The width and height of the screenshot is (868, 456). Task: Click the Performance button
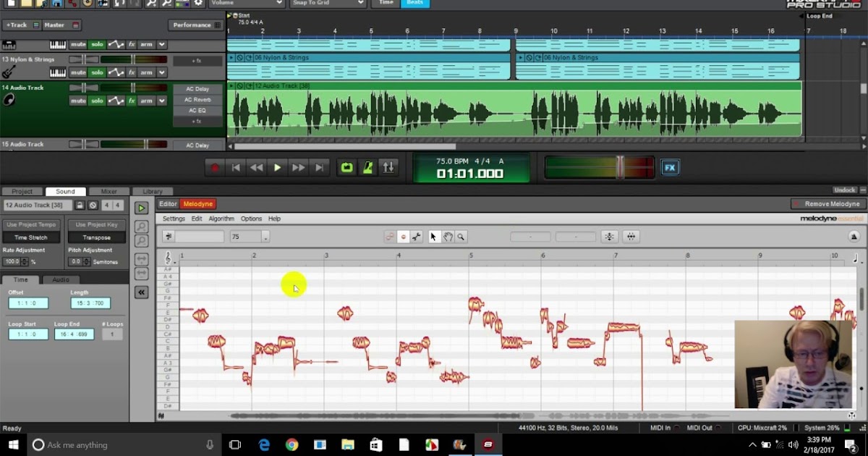(x=196, y=25)
